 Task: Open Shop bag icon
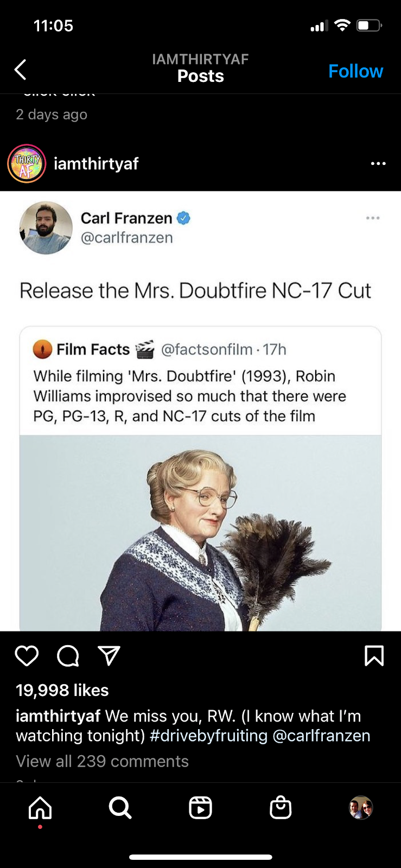pyautogui.click(x=281, y=808)
